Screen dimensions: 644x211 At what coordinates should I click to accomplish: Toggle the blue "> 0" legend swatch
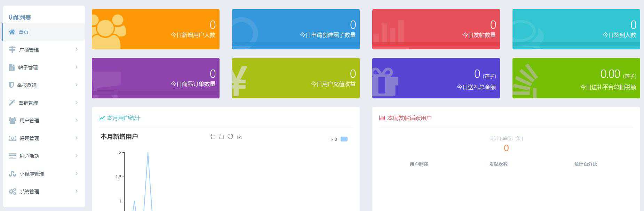point(344,139)
